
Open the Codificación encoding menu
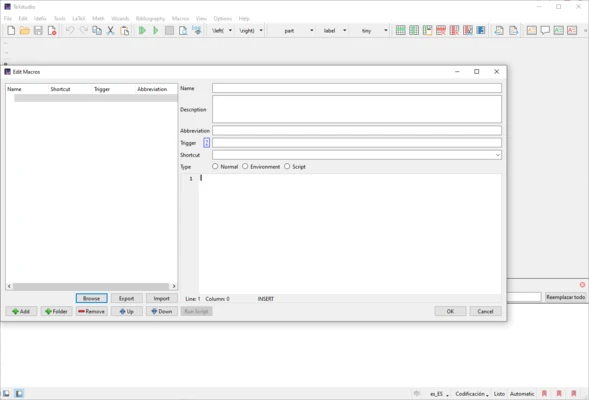471,394
